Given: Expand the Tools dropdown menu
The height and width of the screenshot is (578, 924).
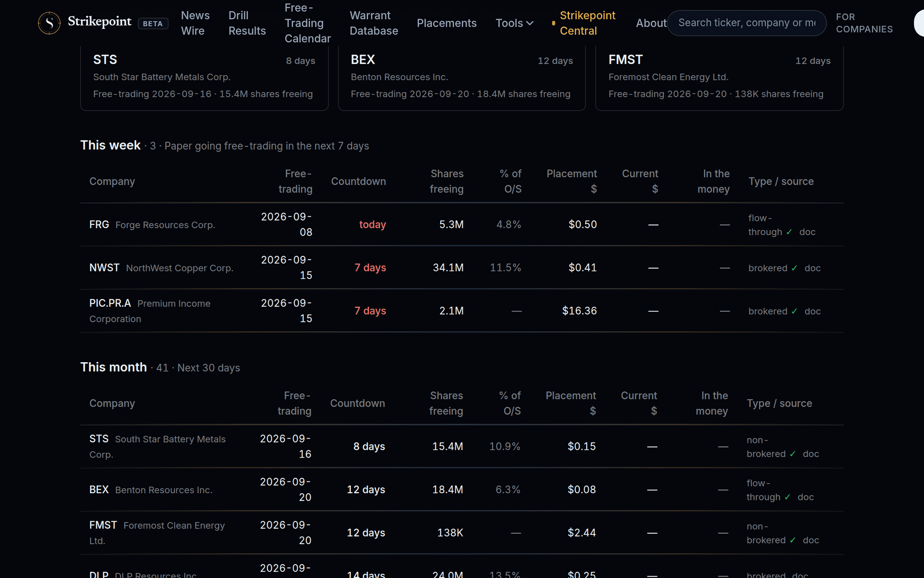Looking at the screenshot, I should [514, 23].
